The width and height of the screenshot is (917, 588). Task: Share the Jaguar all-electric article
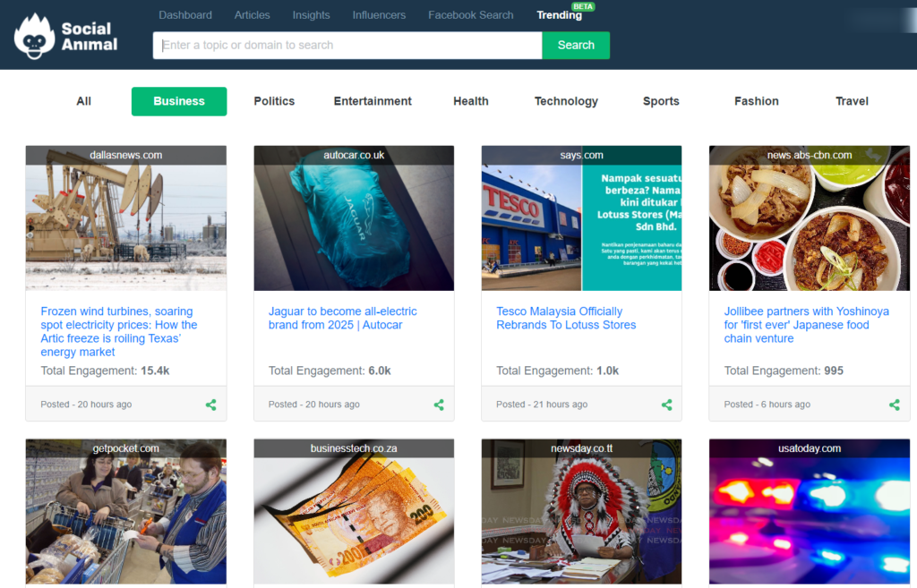pyautogui.click(x=439, y=405)
